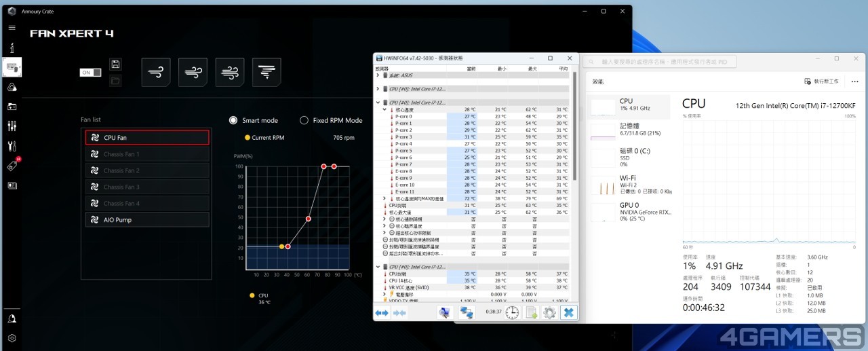Select the Silent fan preset icon

point(156,72)
